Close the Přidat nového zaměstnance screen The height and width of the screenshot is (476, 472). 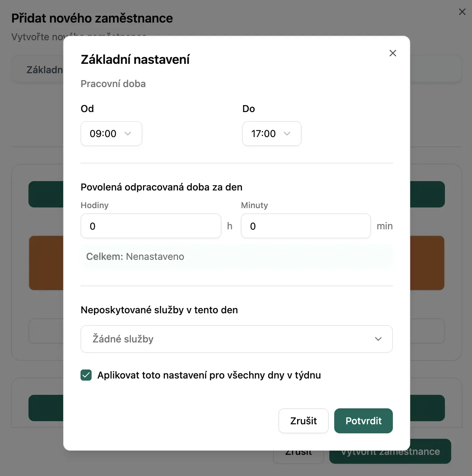click(462, 11)
